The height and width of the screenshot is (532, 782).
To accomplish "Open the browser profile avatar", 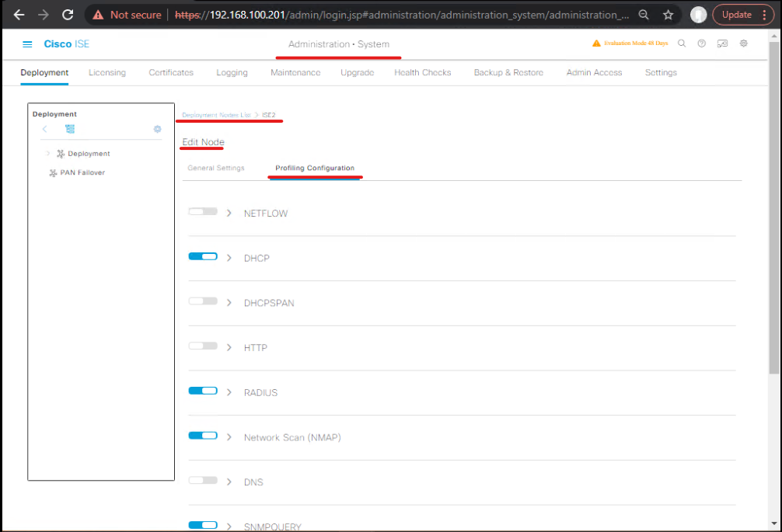I will point(698,15).
